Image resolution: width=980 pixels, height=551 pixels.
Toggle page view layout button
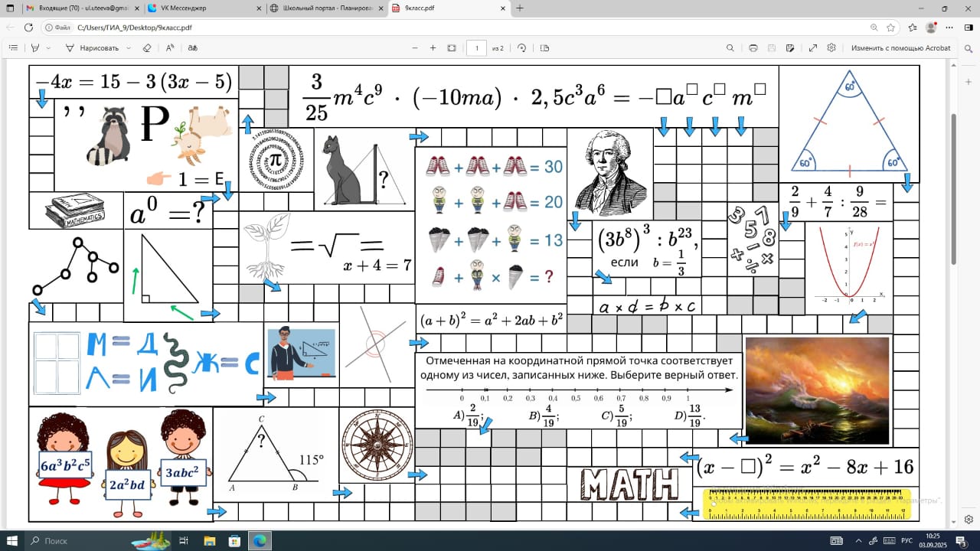point(544,47)
